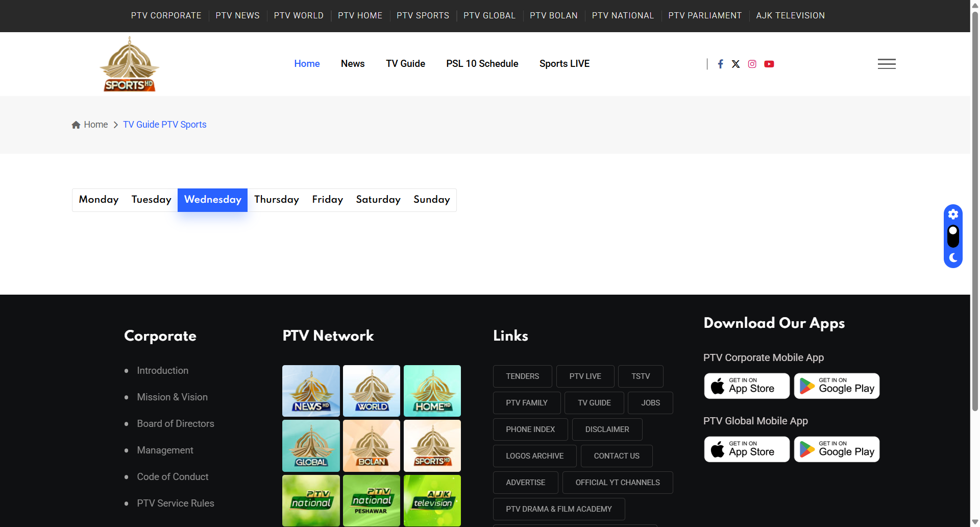Open the PTV National Peshawar tile

(372, 500)
